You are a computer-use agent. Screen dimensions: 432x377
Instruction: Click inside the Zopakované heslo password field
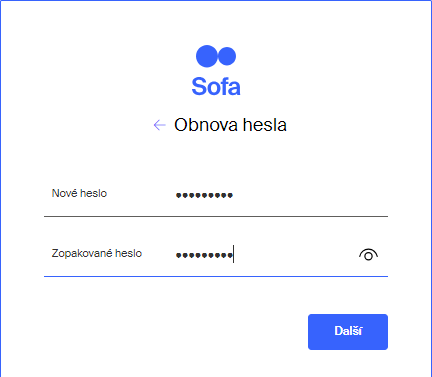pyautogui.click(x=263, y=254)
